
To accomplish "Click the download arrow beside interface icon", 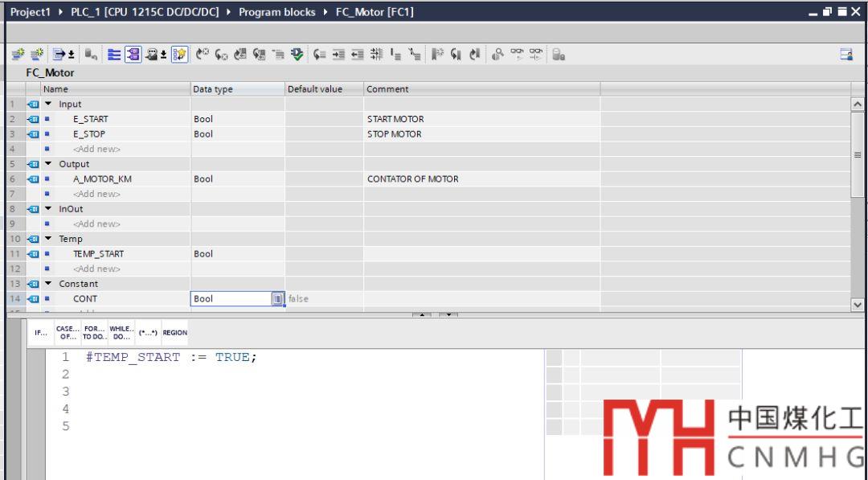I will tap(72, 54).
